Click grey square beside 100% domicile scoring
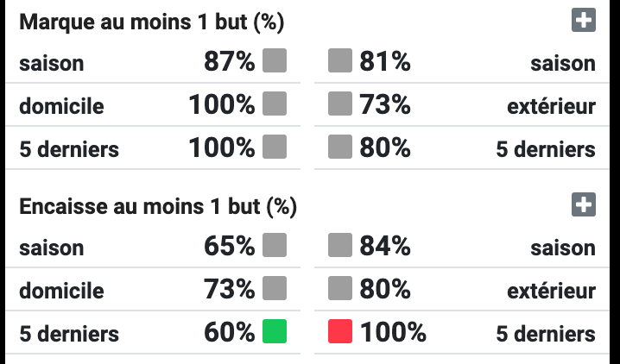Image resolution: width=620 pixels, height=364 pixels. coord(275,104)
